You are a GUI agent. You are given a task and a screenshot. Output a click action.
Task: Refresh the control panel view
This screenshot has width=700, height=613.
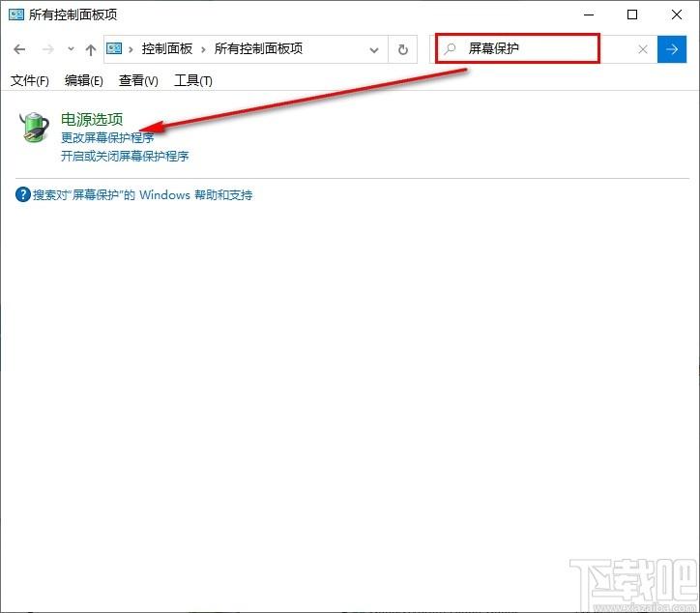coord(402,49)
